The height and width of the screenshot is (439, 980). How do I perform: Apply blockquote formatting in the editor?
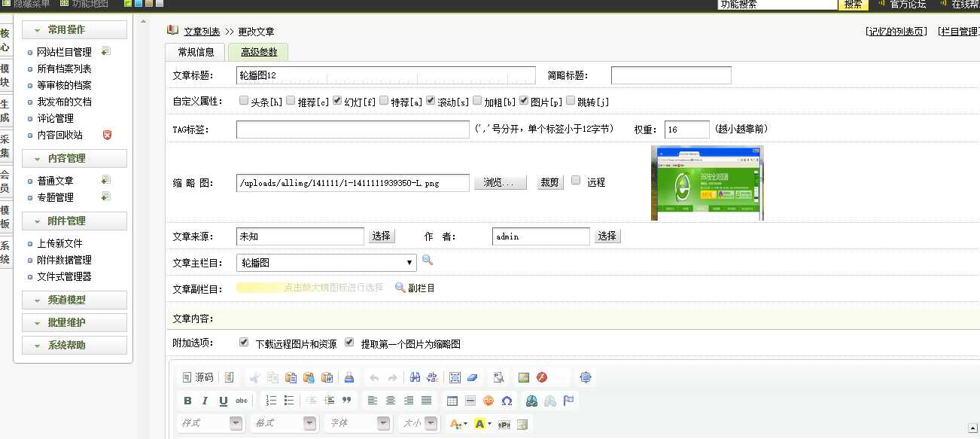[x=347, y=401]
